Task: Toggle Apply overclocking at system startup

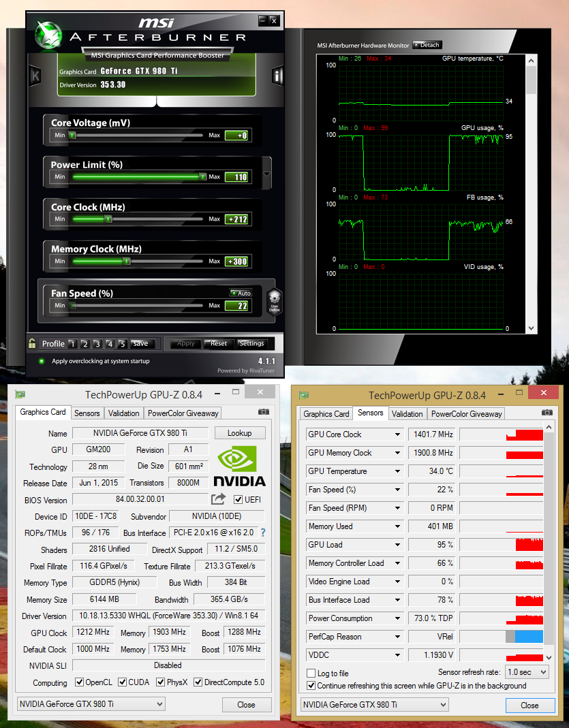Action: (x=42, y=361)
